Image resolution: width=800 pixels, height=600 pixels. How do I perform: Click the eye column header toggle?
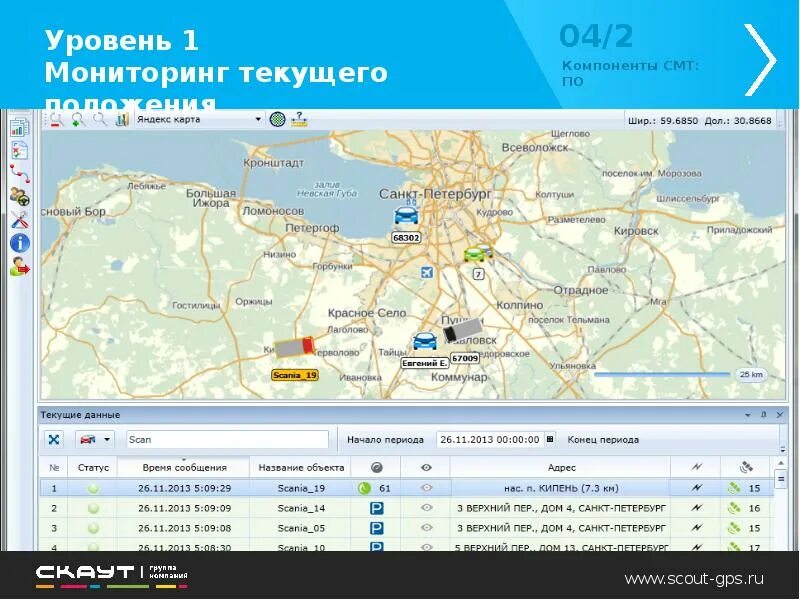click(x=426, y=467)
